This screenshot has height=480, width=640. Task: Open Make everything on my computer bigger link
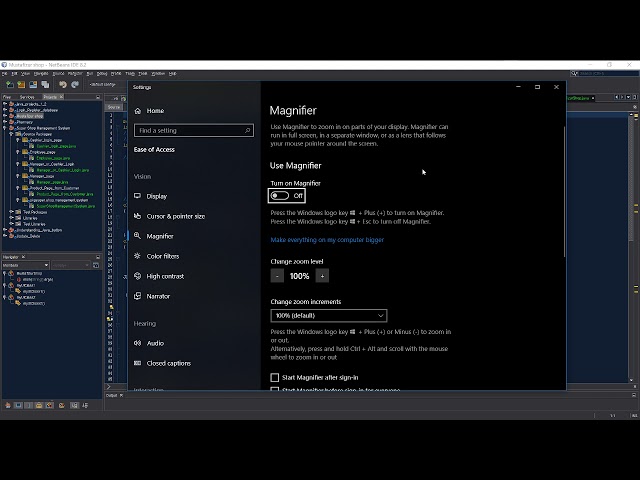(327, 240)
